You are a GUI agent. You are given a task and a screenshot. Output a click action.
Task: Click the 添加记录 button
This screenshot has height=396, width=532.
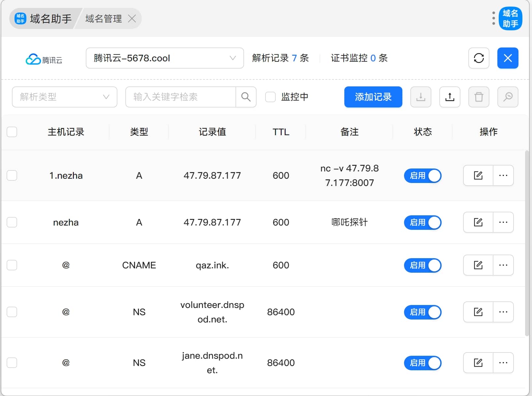coord(373,97)
